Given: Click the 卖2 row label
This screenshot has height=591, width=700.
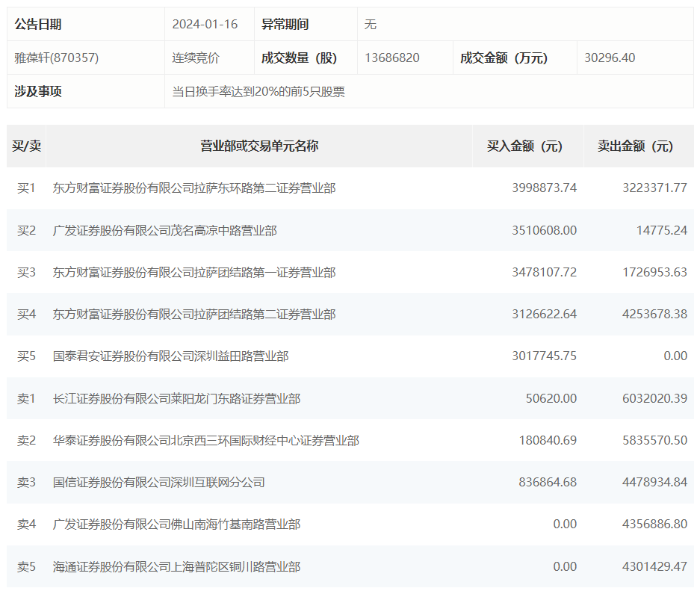Looking at the screenshot, I should pyautogui.click(x=26, y=441).
